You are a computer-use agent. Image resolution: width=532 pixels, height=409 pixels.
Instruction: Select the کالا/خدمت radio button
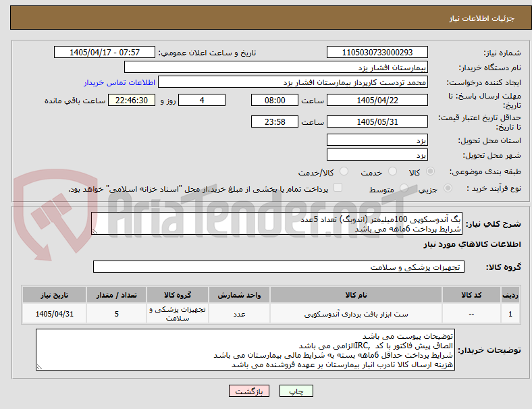344,171
